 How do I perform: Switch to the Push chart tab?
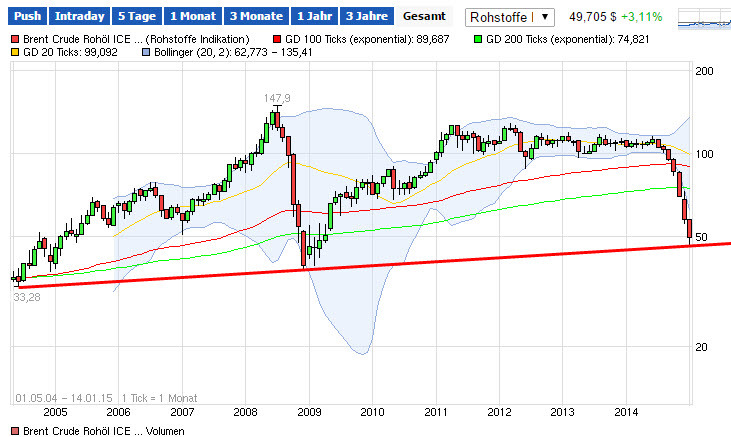pyautogui.click(x=27, y=16)
